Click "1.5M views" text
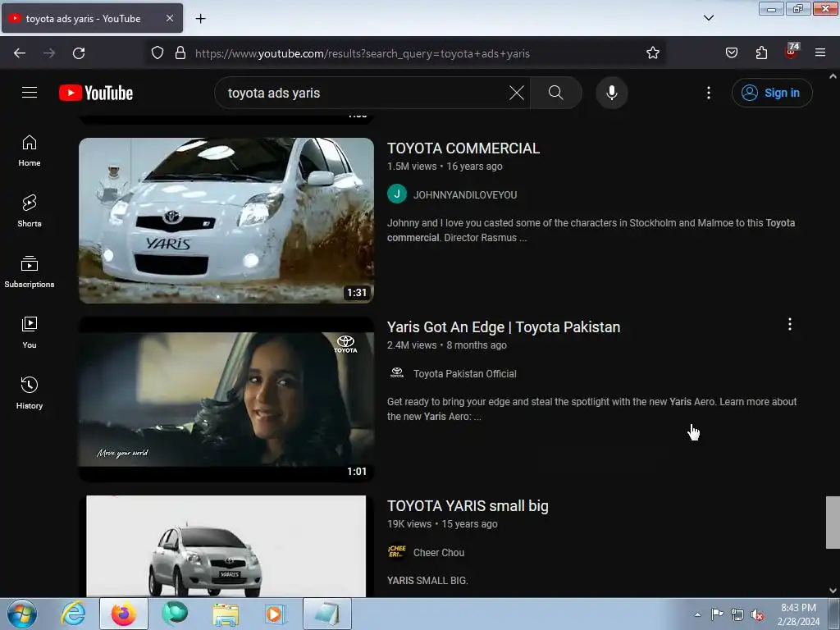840x630 pixels. pyautogui.click(x=412, y=167)
